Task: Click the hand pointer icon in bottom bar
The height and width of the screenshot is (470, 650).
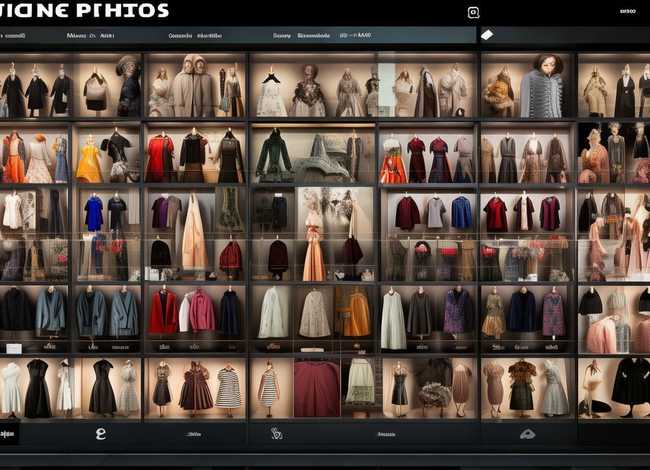Action: [x=277, y=434]
